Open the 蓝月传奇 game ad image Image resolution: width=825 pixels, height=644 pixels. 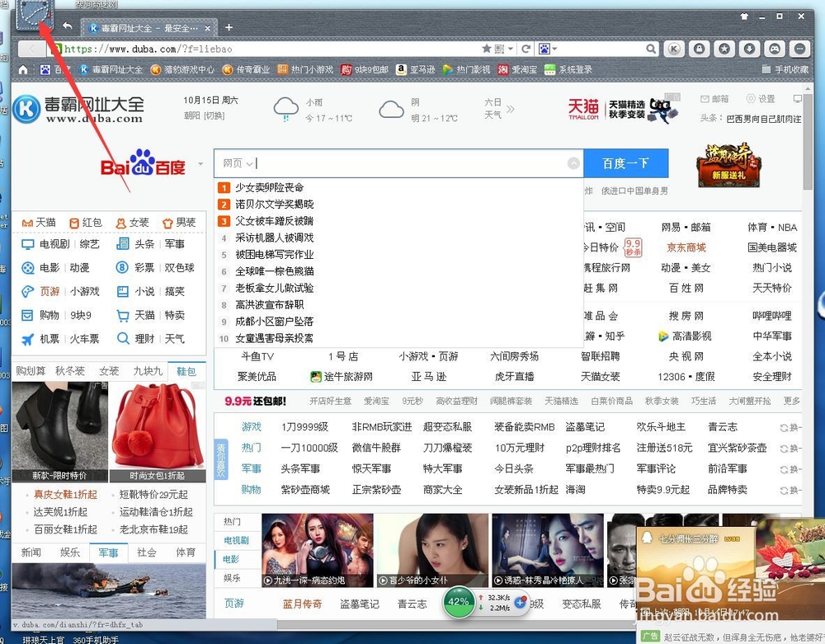pyautogui.click(x=728, y=165)
